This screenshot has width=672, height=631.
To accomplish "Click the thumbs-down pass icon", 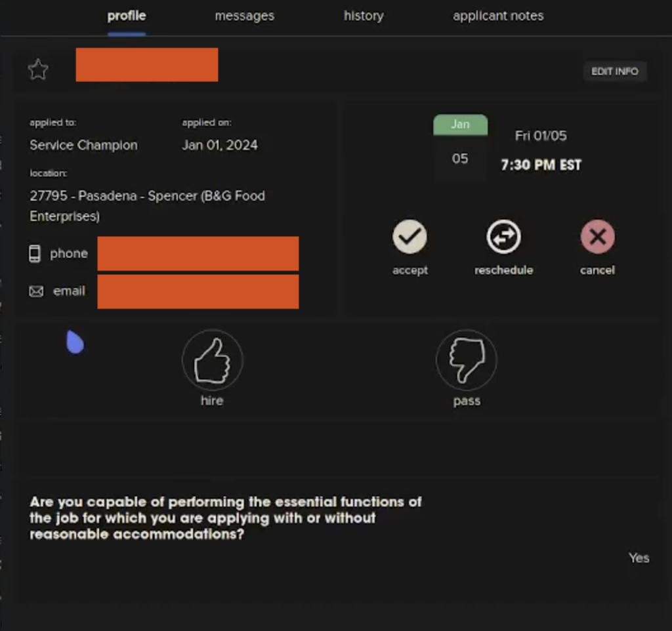I will 466,360.
